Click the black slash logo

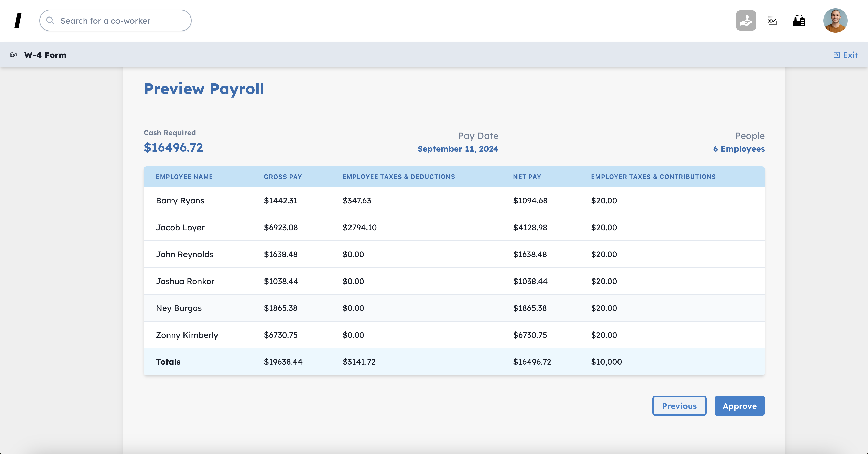(x=18, y=21)
